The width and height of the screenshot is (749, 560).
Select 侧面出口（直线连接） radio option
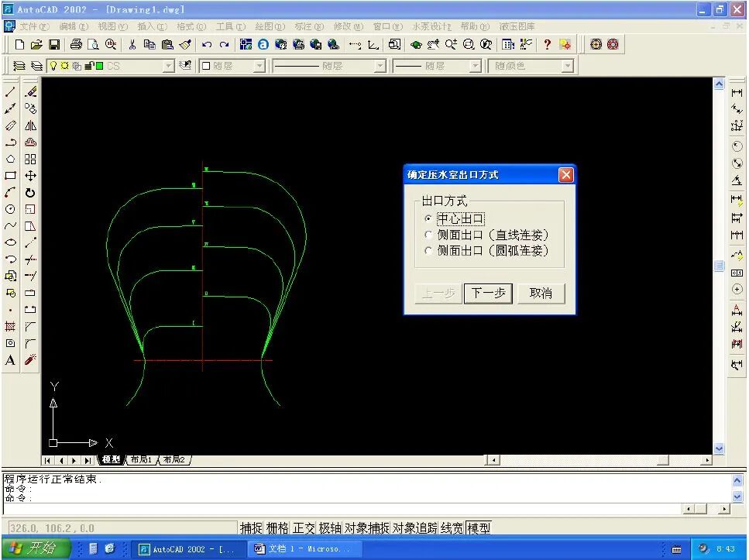click(x=428, y=235)
